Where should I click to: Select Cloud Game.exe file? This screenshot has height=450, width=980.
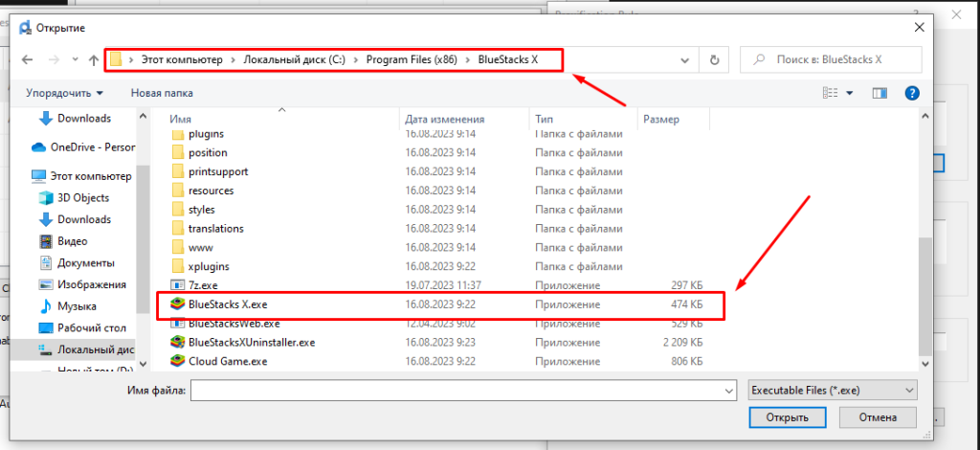tap(228, 361)
